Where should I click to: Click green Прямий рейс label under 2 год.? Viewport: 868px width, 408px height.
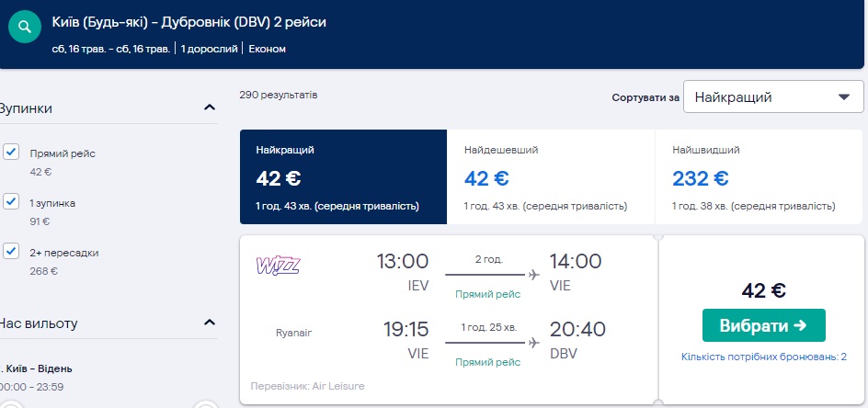pyautogui.click(x=487, y=294)
